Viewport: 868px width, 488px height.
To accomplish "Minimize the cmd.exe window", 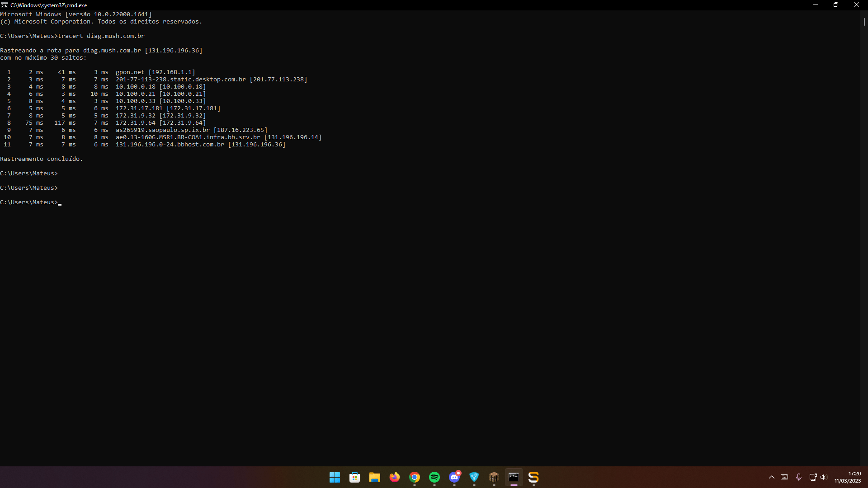I will coord(816,5).
